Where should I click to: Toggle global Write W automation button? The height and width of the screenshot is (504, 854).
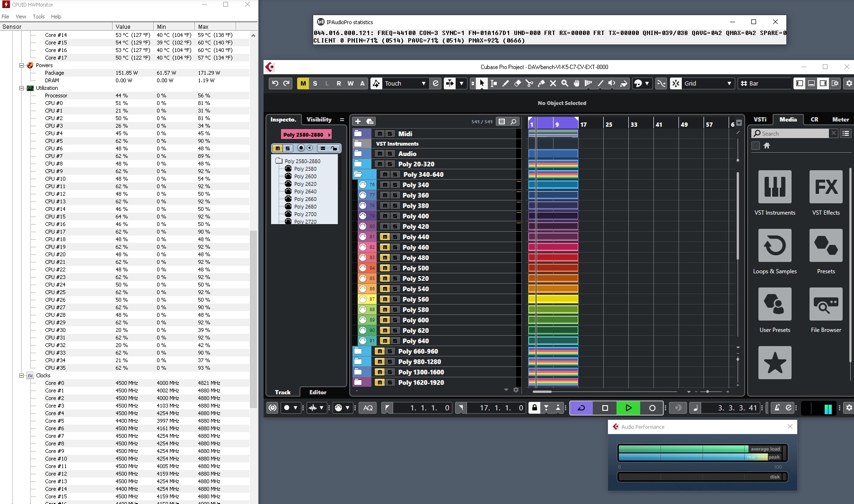(x=351, y=83)
